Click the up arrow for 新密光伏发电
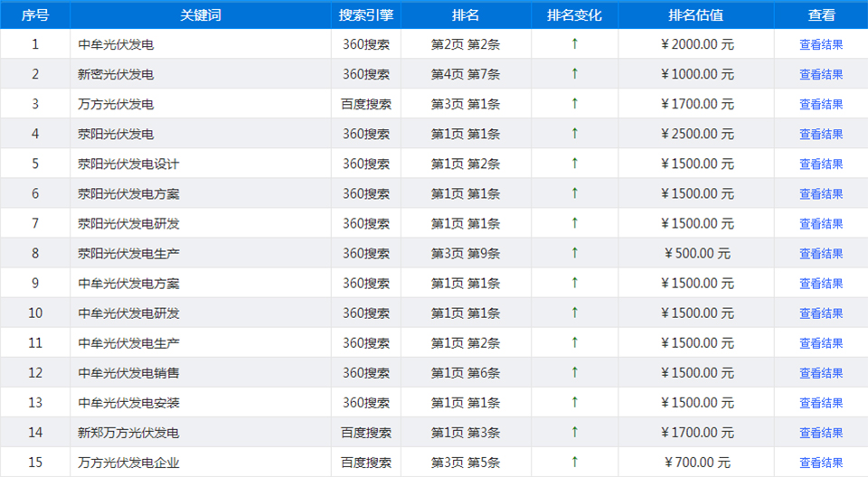The image size is (868, 477). coord(575,73)
